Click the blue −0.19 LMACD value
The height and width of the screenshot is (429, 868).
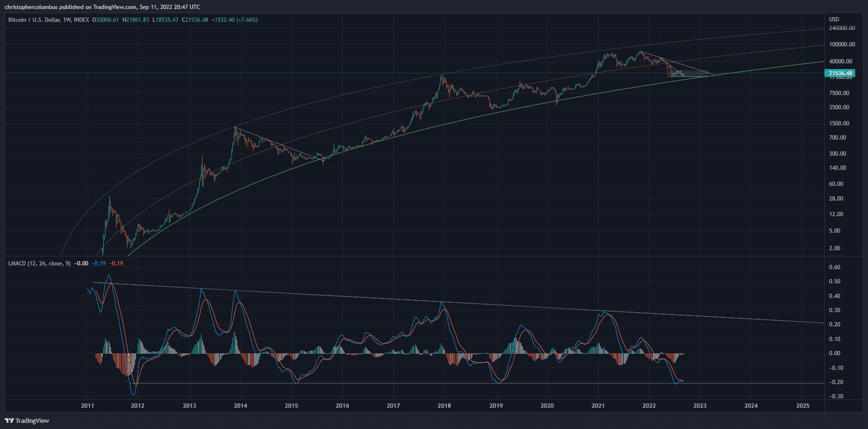98,263
